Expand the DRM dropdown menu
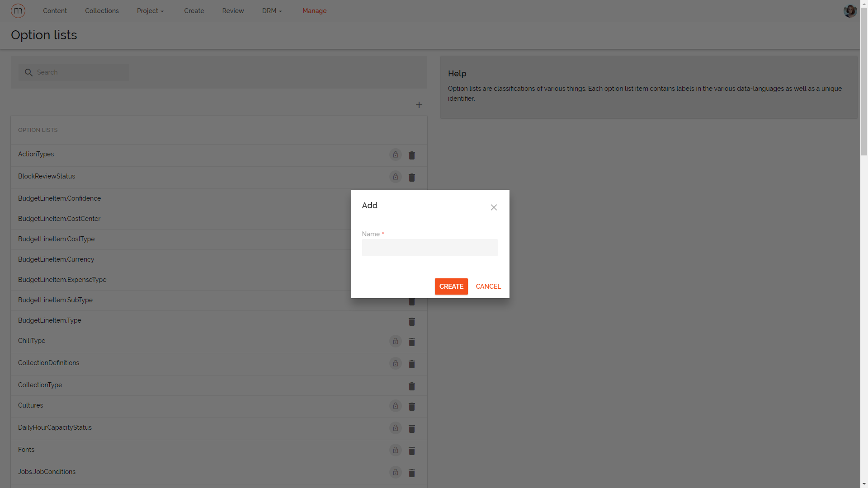Viewport: 868px width, 488px height. point(272,11)
